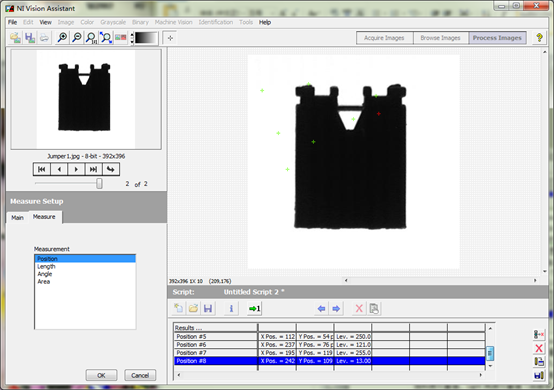The height and width of the screenshot is (390, 554).
Task: Go to last image
Action: (x=94, y=169)
